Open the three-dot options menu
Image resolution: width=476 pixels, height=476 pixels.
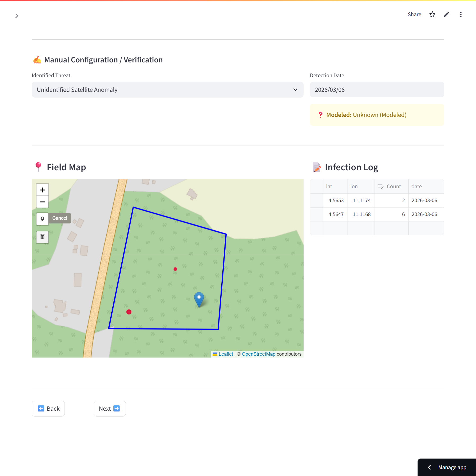[x=461, y=15]
